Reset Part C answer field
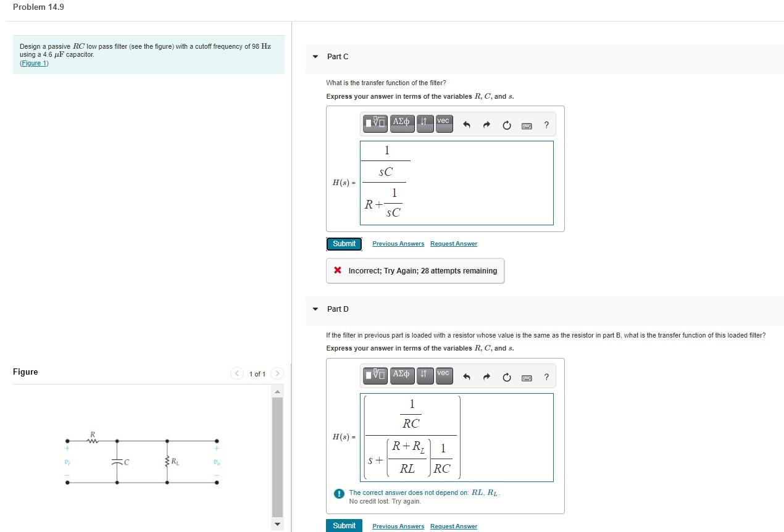Viewport: 784px width, 532px height. click(x=507, y=126)
